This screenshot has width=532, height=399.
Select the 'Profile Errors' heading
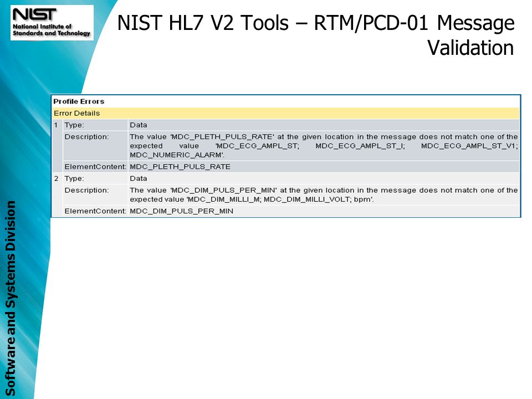tap(79, 101)
